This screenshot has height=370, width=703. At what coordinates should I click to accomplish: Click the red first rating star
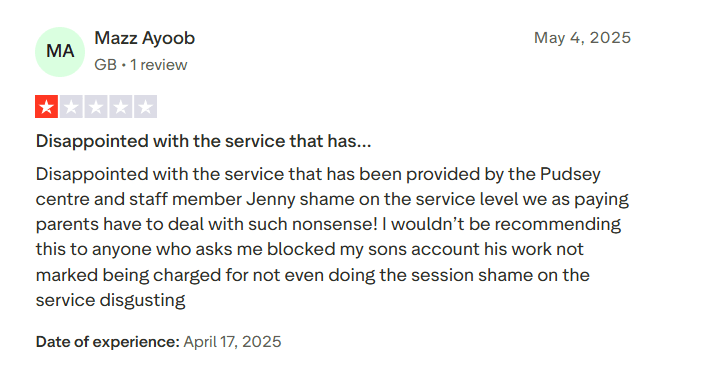47,107
